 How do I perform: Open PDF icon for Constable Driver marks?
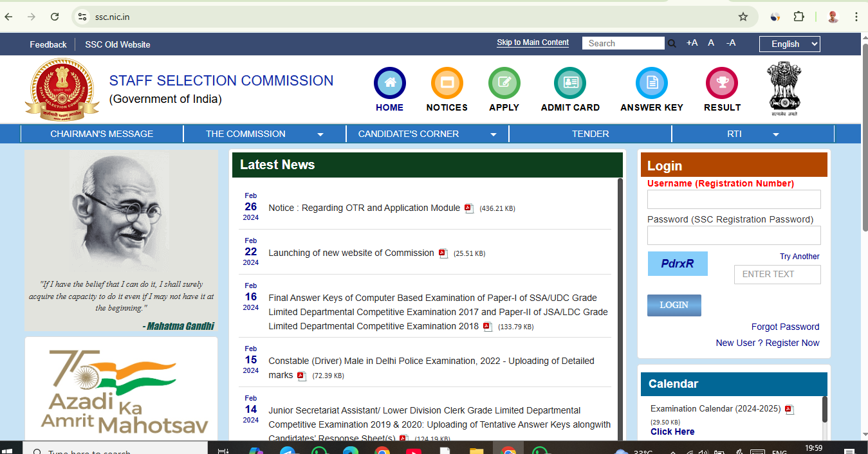coord(302,376)
